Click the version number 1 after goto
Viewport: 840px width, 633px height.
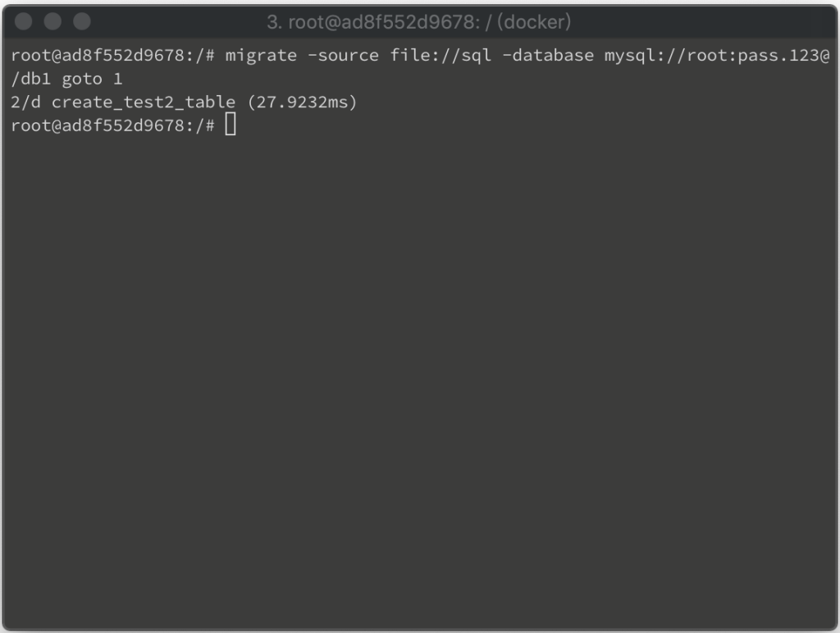[118, 79]
